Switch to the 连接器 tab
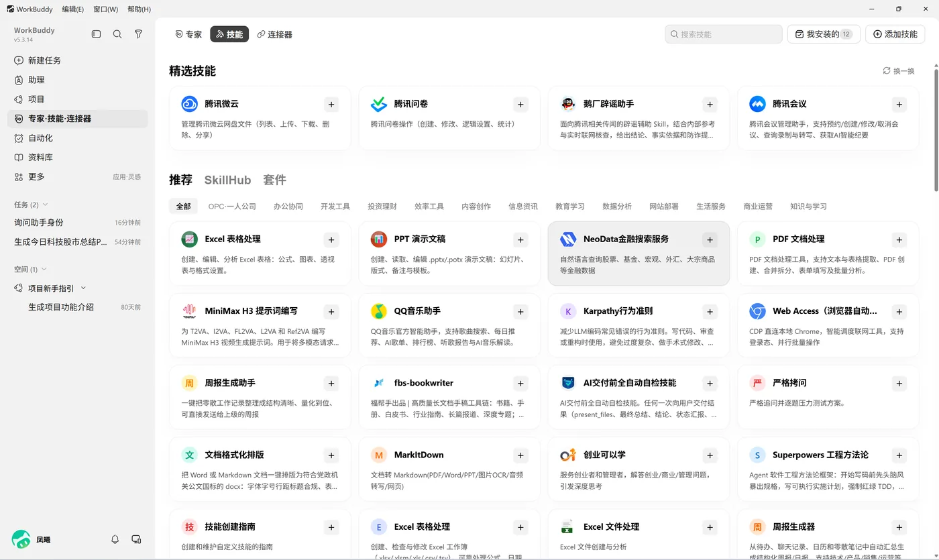The width and height of the screenshot is (939, 560). tap(274, 34)
